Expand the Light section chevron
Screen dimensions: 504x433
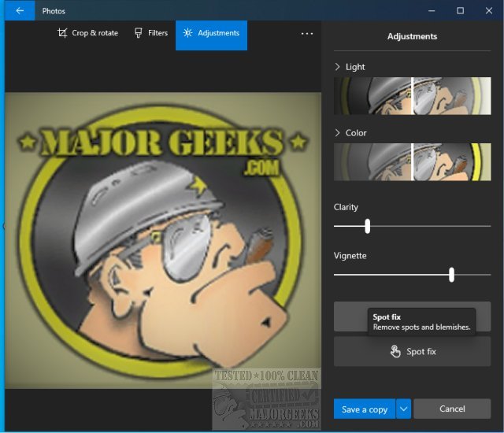(x=338, y=67)
